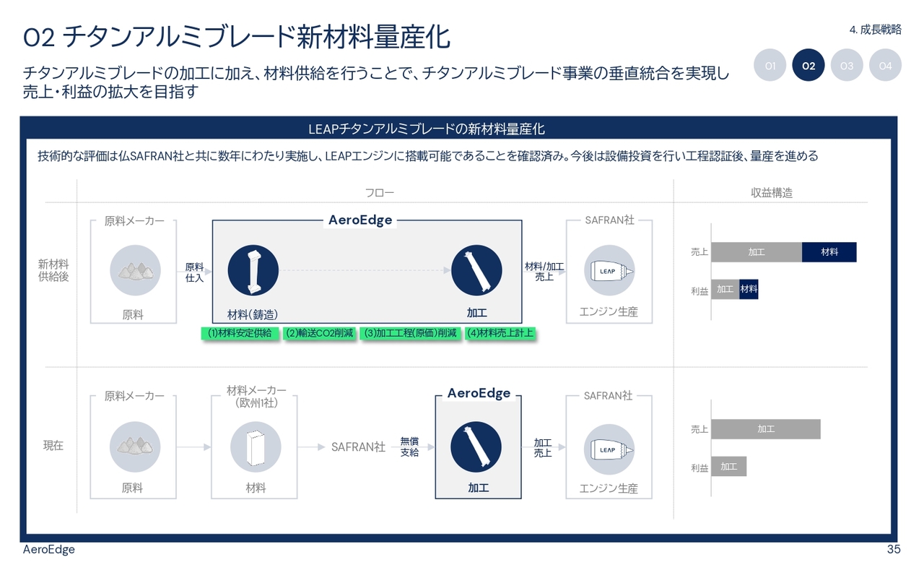
Task: Select the (3)加工工程(原価)削減 green label
Action: [410, 333]
